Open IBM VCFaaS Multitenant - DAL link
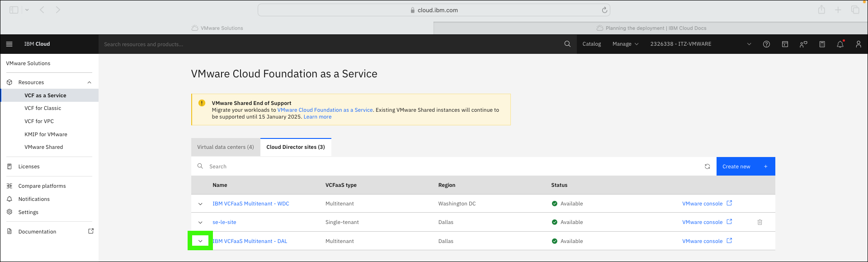868x262 pixels. pos(250,241)
